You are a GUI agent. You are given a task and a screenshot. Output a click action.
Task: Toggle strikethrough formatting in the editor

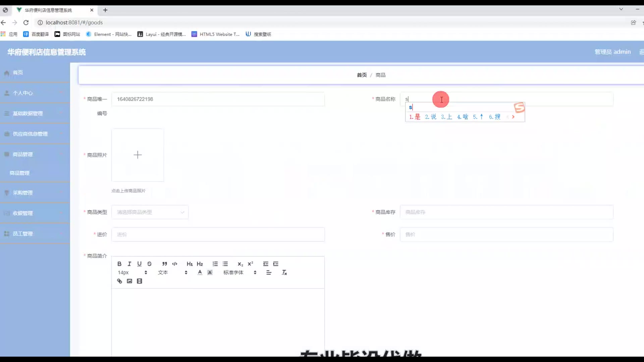point(150,264)
